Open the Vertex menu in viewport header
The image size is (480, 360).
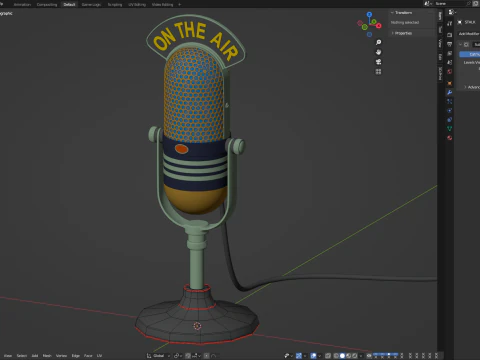[x=61, y=356]
